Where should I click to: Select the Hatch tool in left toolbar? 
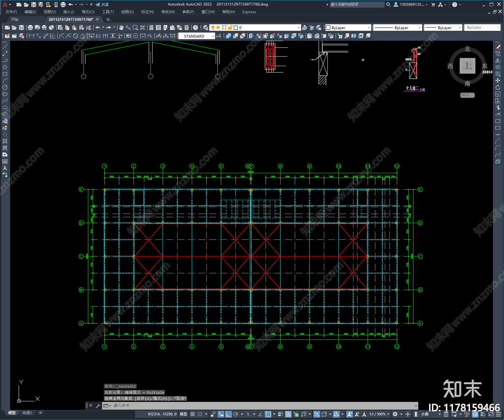(5, 141)
